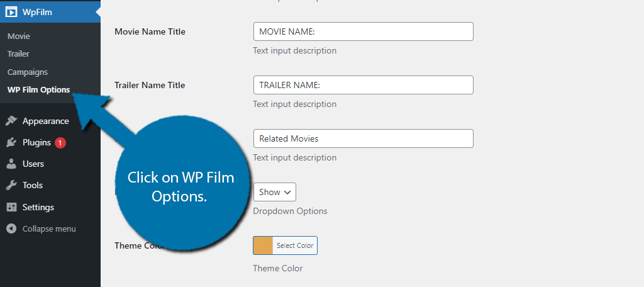This screenshot has width=644, height=287.
Task: Click the Plugins plug icon
Action: coord(11,143)
